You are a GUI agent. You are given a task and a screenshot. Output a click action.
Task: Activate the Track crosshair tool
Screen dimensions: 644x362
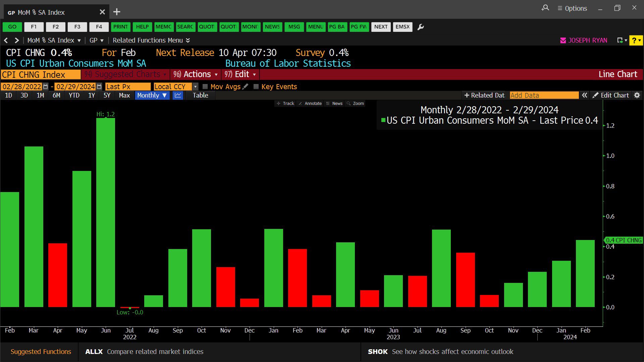(285, 104)
